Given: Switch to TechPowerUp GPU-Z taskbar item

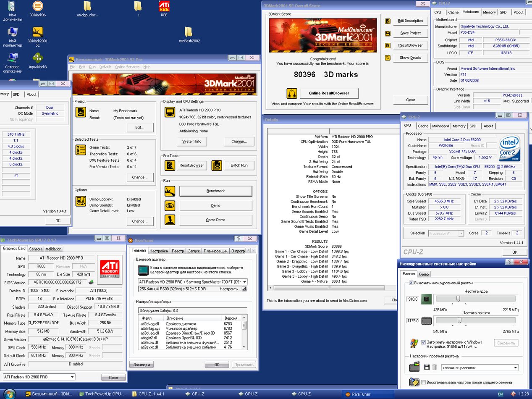Looking at the screenshot, I should [x=102, y=394].
